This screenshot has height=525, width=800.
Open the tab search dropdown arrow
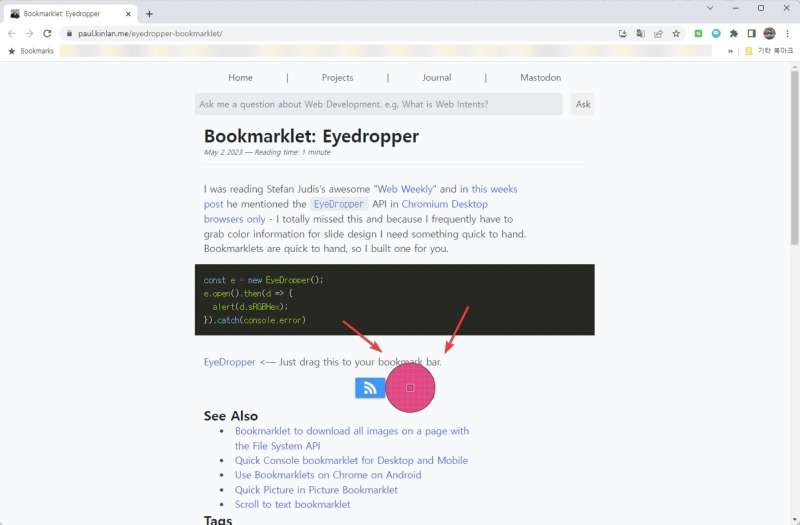point(710,8)
